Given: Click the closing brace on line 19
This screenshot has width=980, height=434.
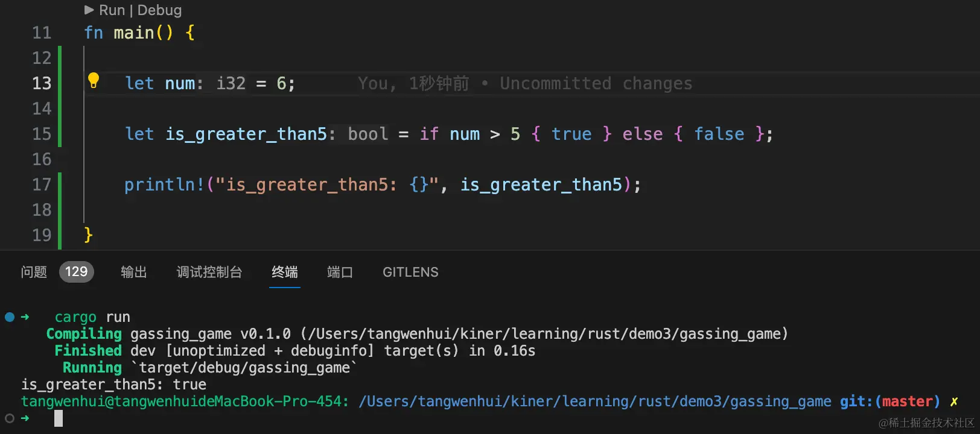Looking at the screenshot, I should (x=89, y=235).
